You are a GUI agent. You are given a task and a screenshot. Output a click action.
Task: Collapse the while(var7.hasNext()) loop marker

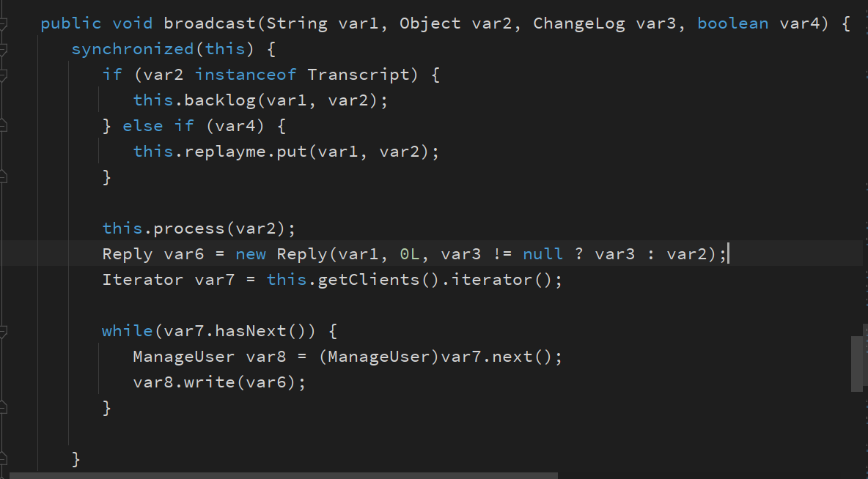click(x=3, y=331)
